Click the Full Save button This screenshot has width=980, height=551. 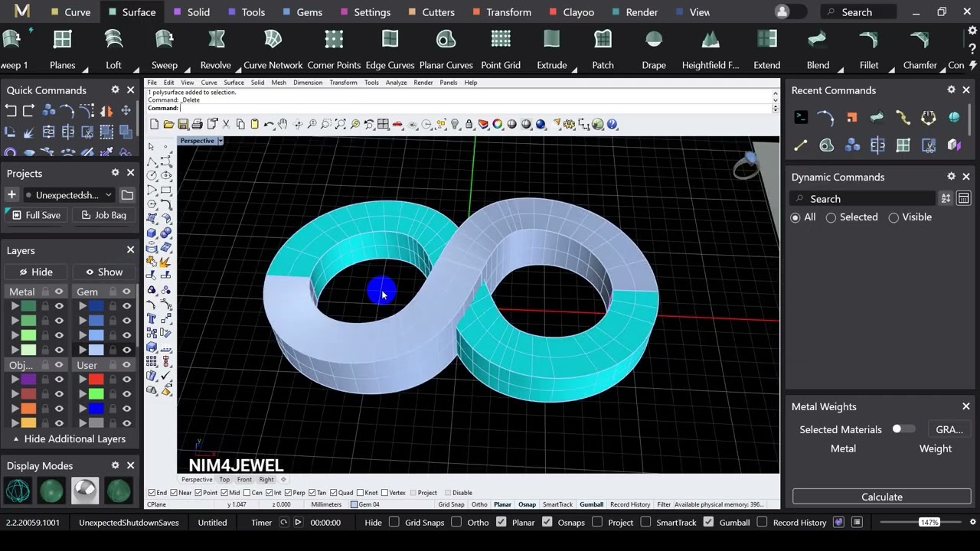[x=36, y=215]
